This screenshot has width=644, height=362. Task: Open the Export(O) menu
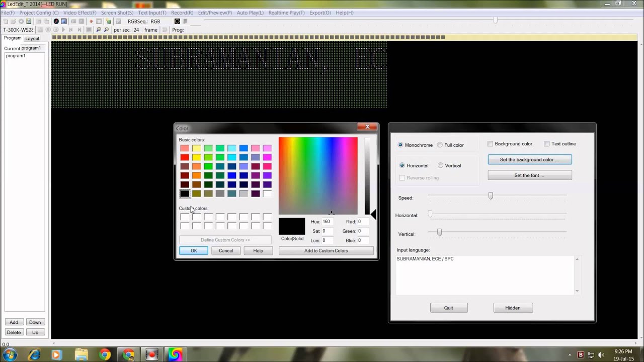click(x=320, y=13)
